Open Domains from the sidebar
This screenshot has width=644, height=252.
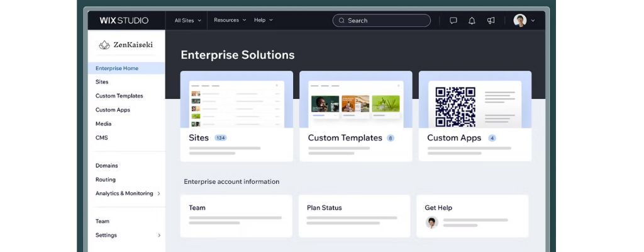point(106,166)
